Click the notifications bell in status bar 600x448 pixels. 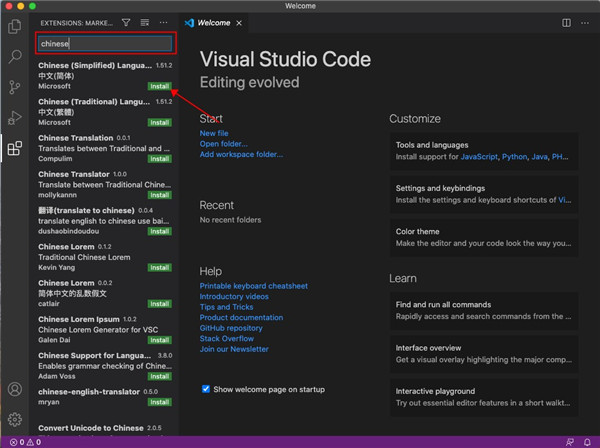point(588,441)
